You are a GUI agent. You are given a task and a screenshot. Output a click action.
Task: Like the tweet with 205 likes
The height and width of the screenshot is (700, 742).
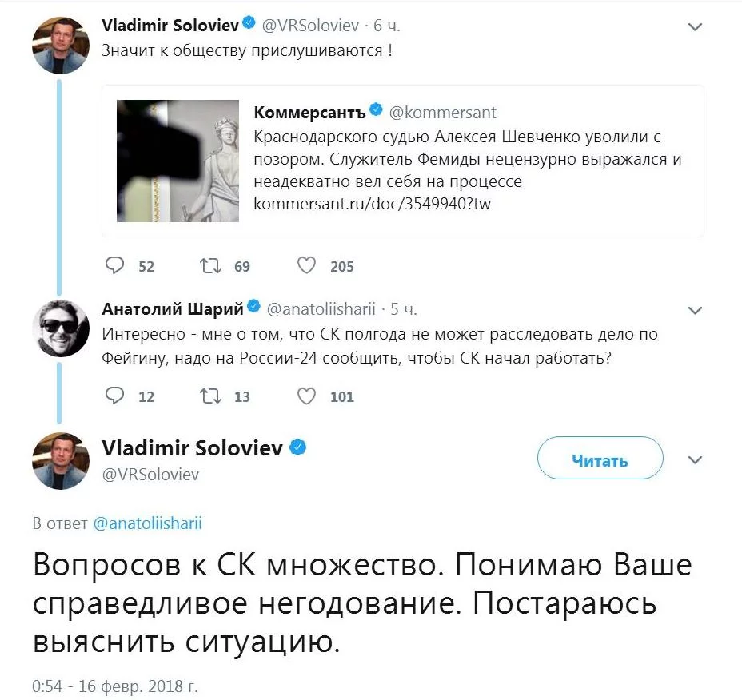[x=306, y=265]
